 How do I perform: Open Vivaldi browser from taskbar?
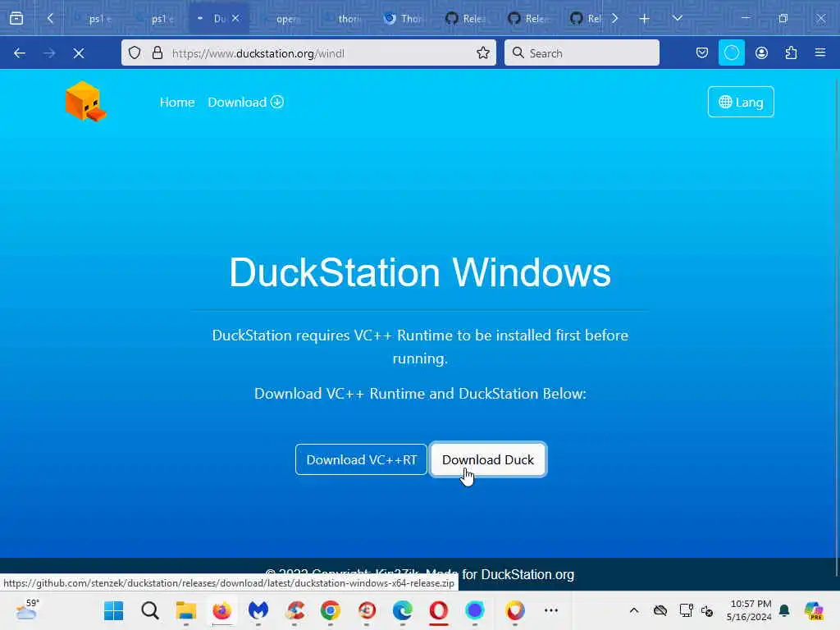click(x=515, y=610)
